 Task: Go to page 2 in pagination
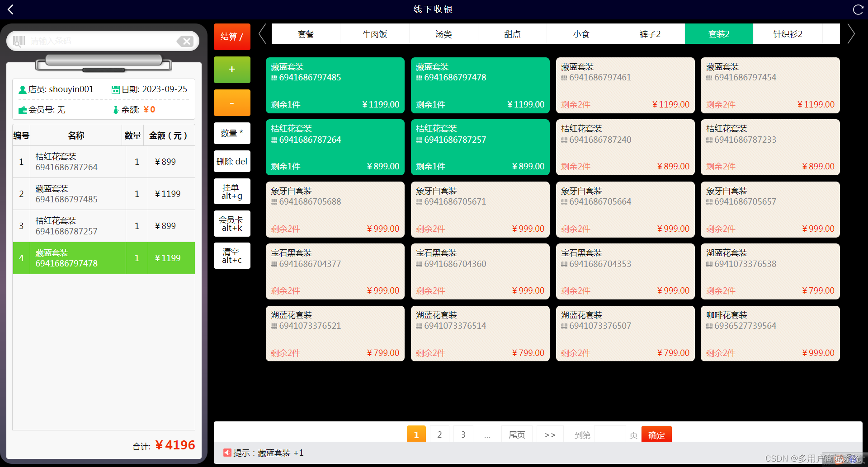[439, 434]
